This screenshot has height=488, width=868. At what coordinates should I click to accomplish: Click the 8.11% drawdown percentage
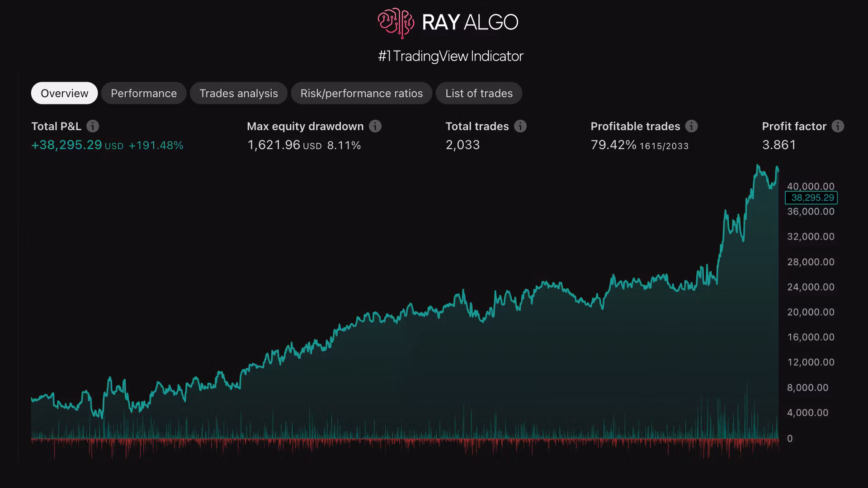click(344, 145)
